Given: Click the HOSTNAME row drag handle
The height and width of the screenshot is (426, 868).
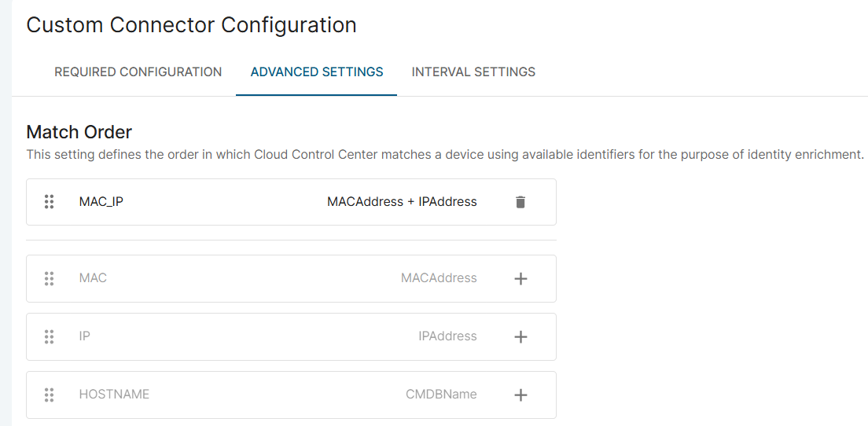Looking at the screenshot, I should pos(50,395).
